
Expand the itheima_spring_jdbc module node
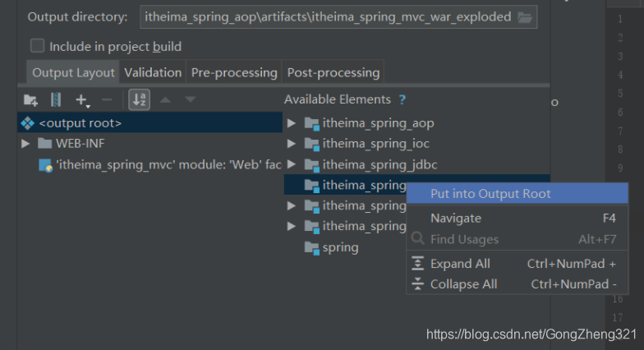tap(291, 164)
